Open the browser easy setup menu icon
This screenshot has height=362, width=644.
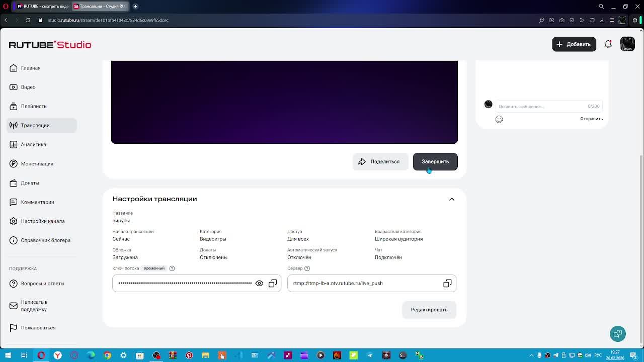tap(612, 20)
